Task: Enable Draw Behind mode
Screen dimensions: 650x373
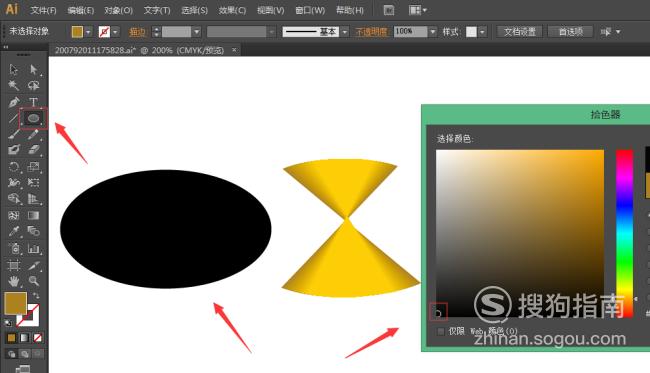Action: click(24, 354)
